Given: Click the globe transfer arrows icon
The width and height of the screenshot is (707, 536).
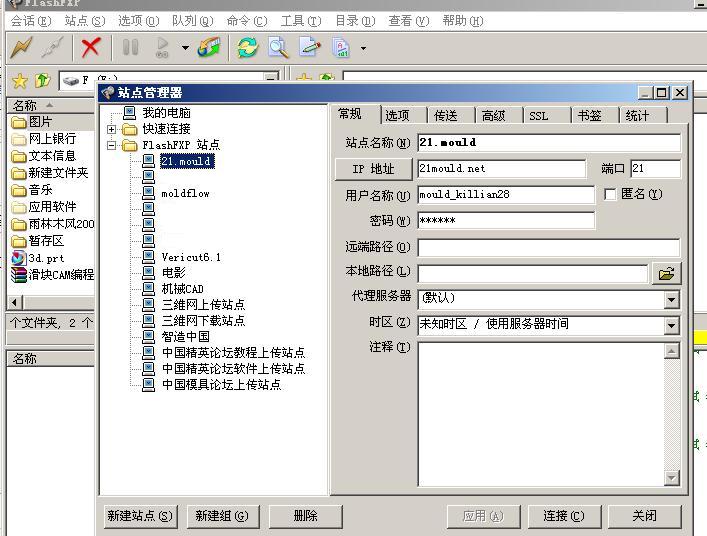Looking at the screenshot, I should point(209,47).
